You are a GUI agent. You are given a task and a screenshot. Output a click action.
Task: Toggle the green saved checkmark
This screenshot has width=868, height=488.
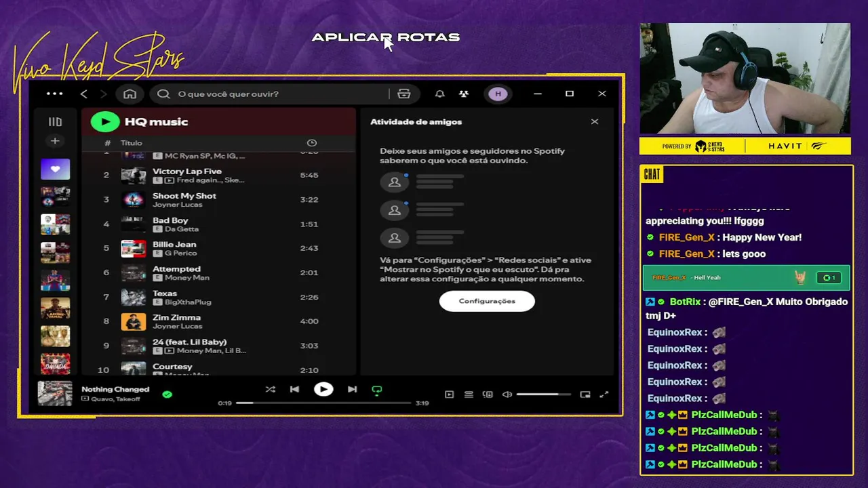[x=167, y=394]
